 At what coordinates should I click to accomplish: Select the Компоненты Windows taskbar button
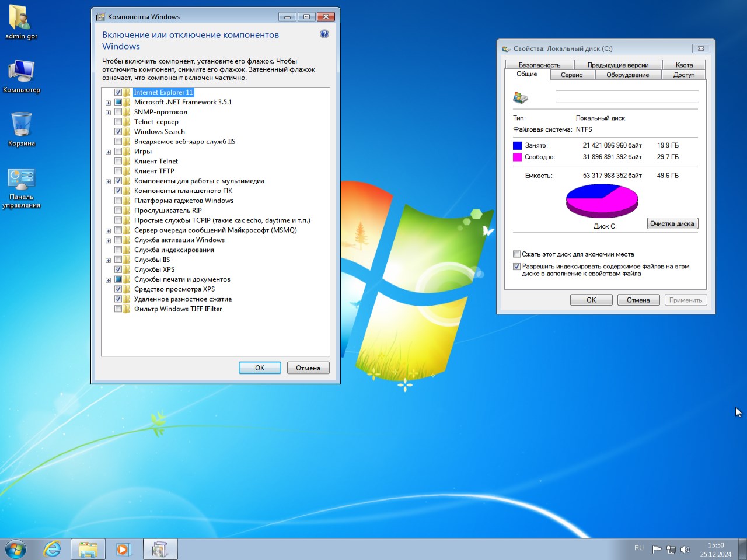160,549
